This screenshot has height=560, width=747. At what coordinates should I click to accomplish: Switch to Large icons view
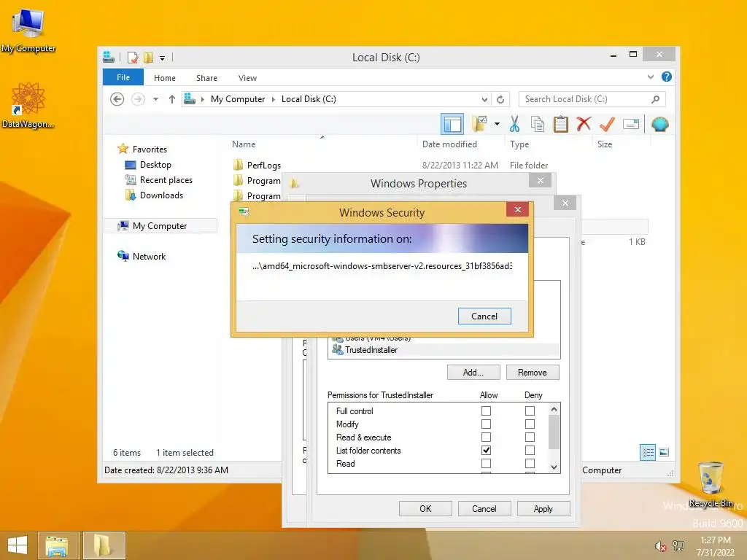[x=664, y=452]
